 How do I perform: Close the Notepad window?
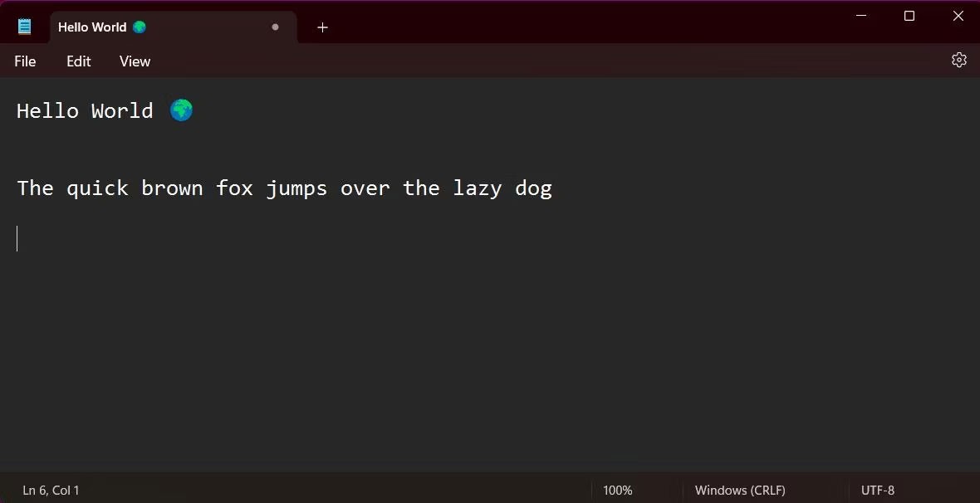point(958,16)
